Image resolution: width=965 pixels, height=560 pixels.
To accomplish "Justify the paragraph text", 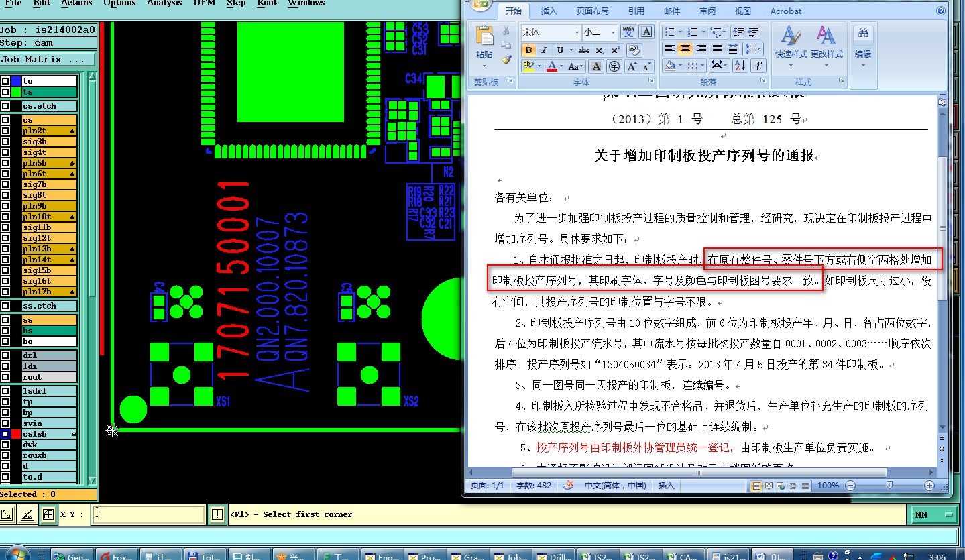I will pos(718,49).
